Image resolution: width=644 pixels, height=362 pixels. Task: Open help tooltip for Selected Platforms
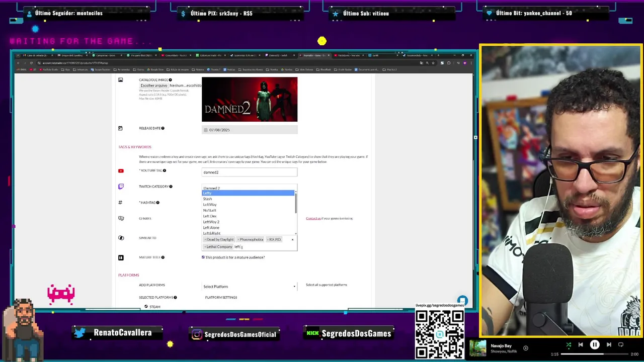click(175, 298)
